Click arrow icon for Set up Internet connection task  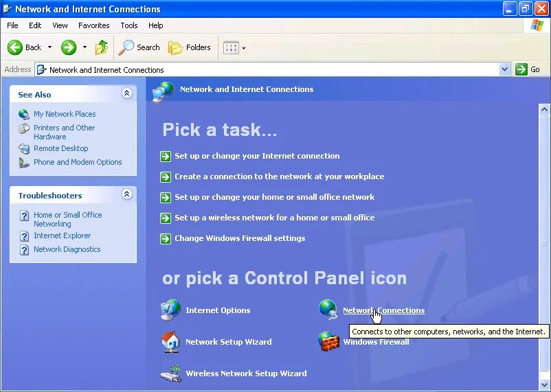[166, 157]
